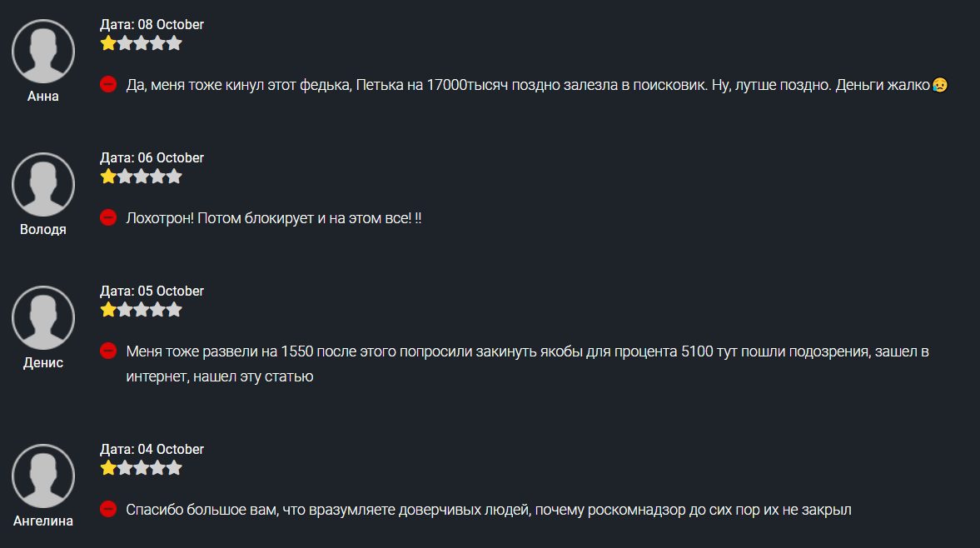Image resolution: width=980 pixels, height=548 pixels.
Task: Click the gold star in Володя's rating
Action: 108,177
